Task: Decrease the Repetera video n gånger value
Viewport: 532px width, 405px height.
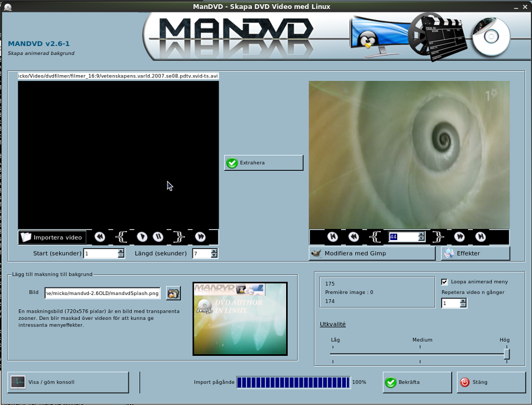Action: tap(463, 305)
